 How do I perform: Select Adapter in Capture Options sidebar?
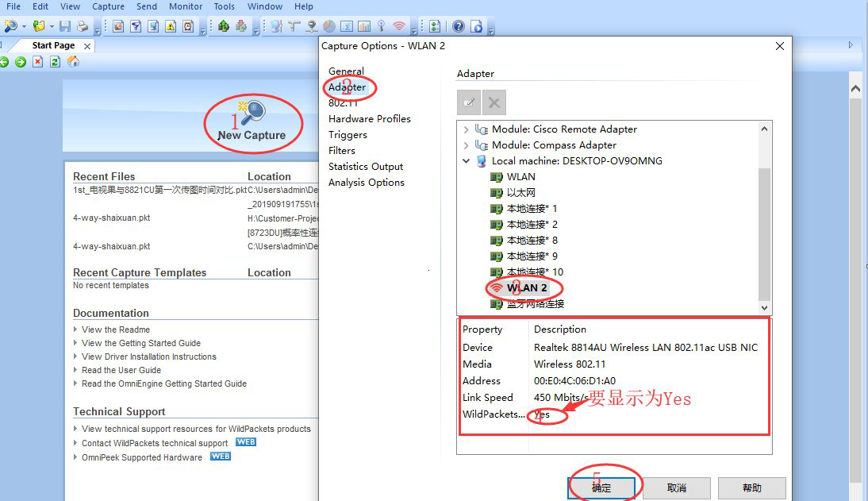pos(347,87)
